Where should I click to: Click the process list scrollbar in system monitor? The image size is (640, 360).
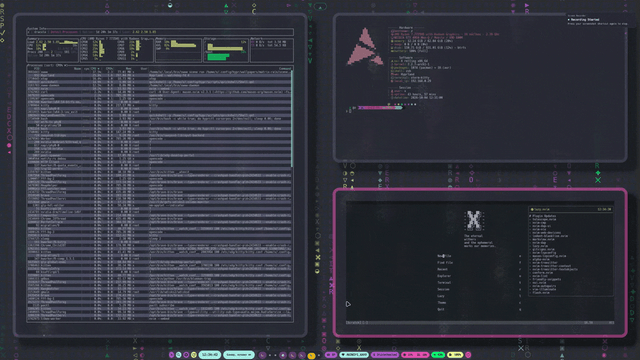[x=292, y=118]
